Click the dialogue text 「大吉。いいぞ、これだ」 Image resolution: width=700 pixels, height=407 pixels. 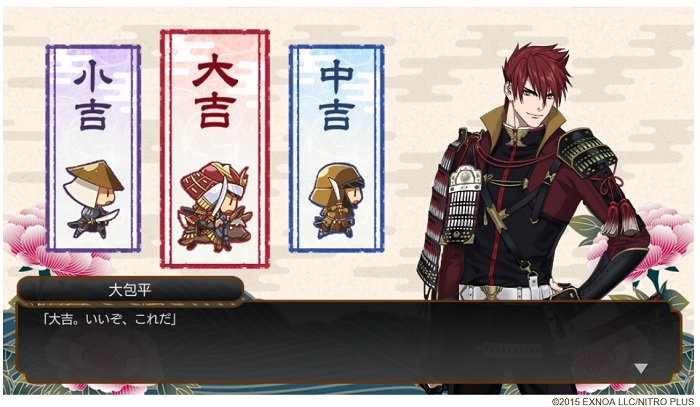tap(108, 320)
